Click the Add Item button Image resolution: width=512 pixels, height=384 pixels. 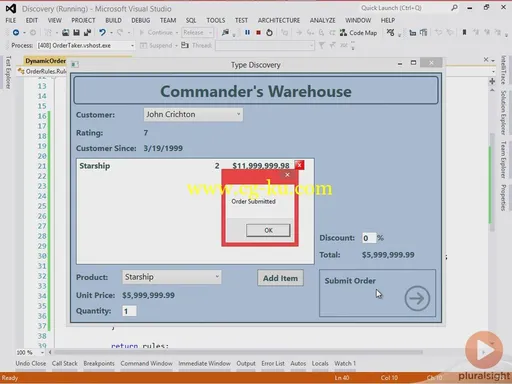tap(280, 278)
